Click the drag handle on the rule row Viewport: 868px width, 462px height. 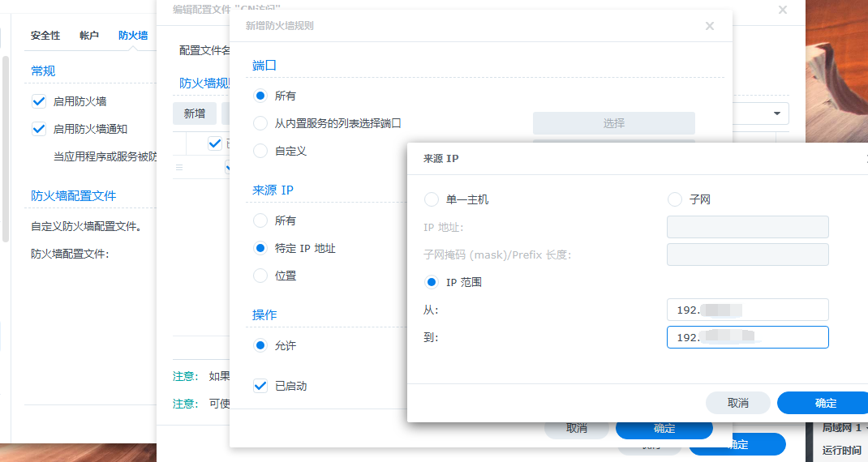coord(179,167)
